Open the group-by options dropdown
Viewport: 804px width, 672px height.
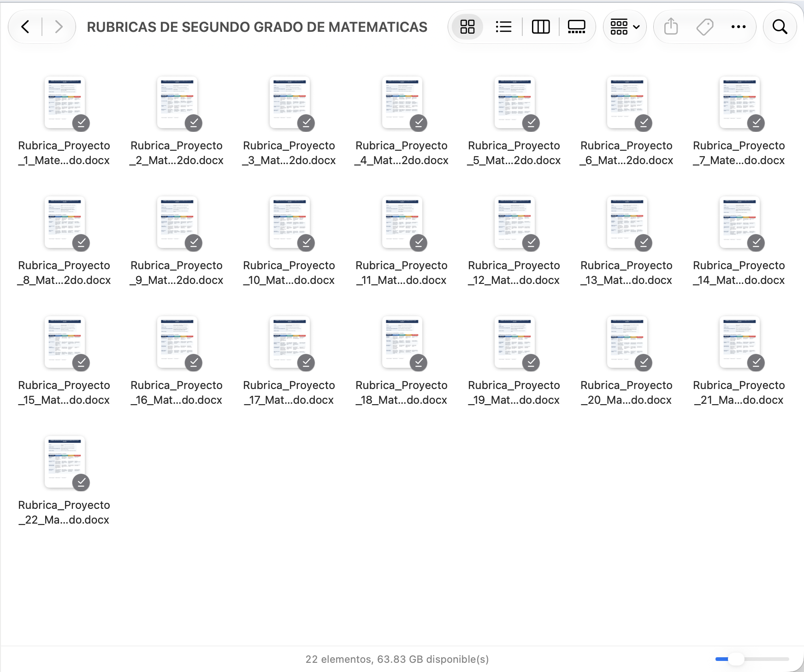(x=625, y=27)
